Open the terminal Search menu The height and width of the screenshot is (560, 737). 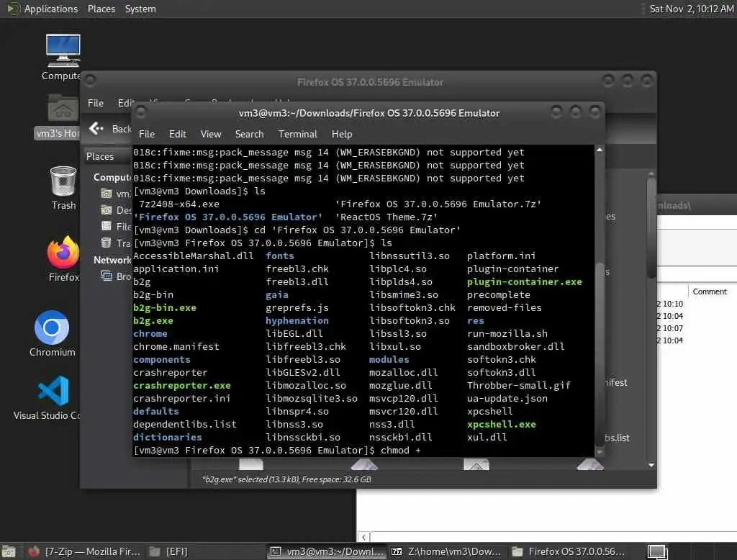click(249, 134)
